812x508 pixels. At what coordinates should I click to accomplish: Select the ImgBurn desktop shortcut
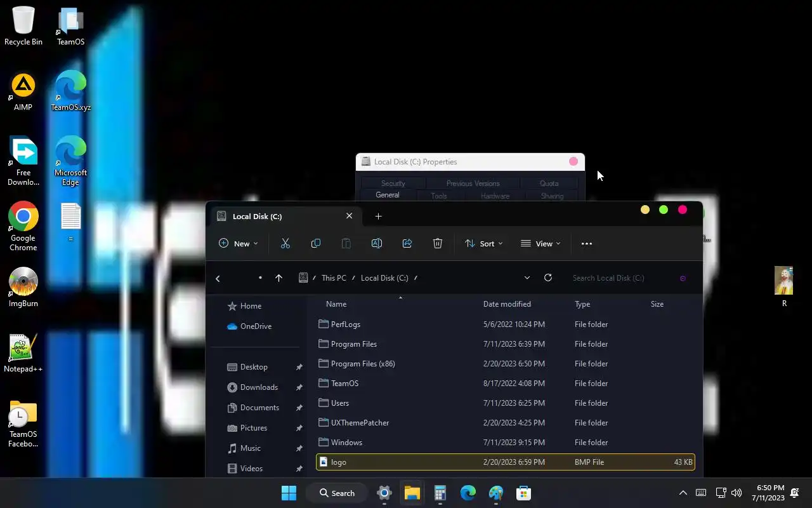tap(23, 288)
